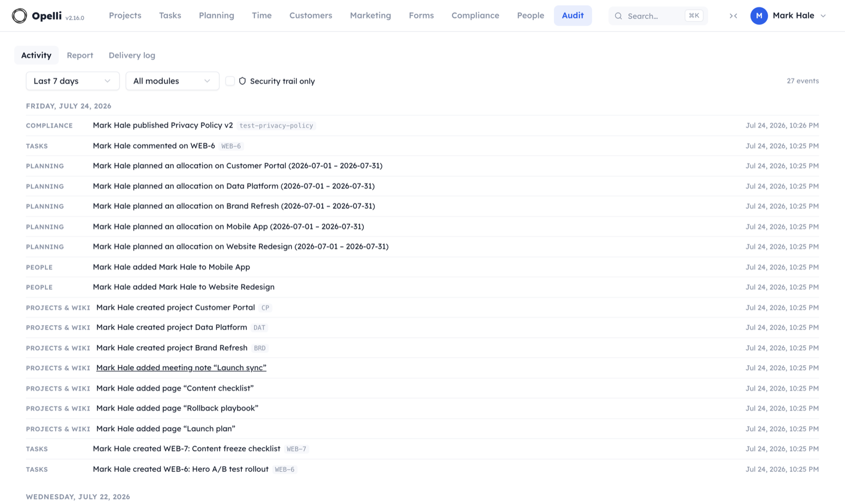Screen dimensions: 845x504
Task: Click the shield icon beside Security trail
Action: [242, 81]
